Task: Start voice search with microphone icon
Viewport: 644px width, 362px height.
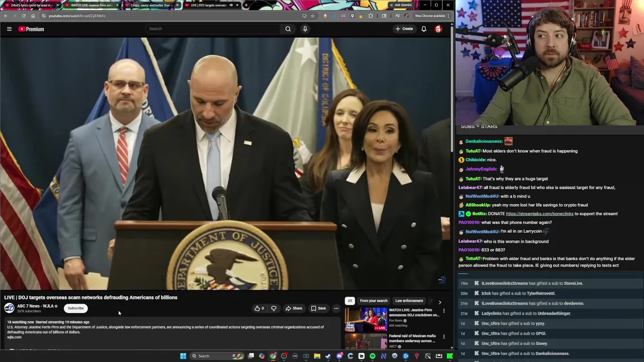Action: pos(305,29)
